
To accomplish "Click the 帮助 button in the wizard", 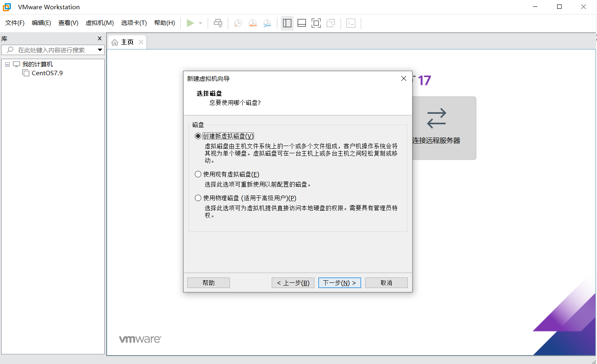I will pos(209,283).
